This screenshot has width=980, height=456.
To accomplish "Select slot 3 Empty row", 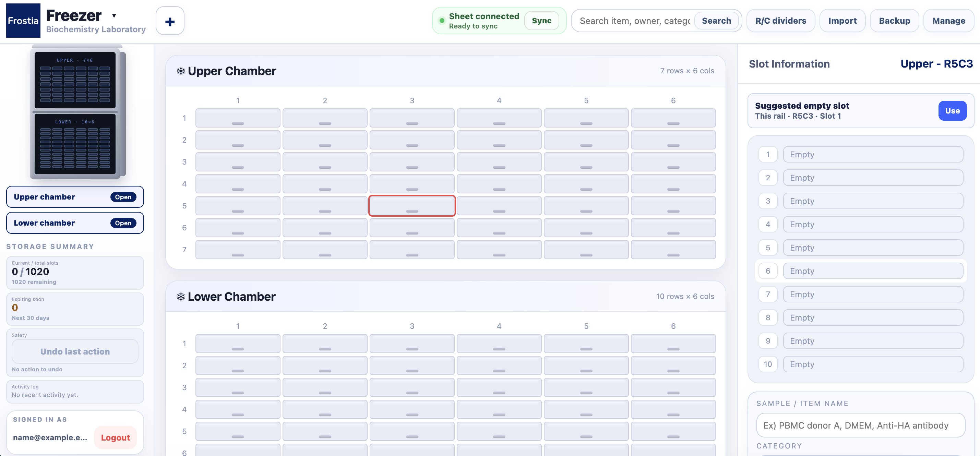I will (x=861, y=201).
